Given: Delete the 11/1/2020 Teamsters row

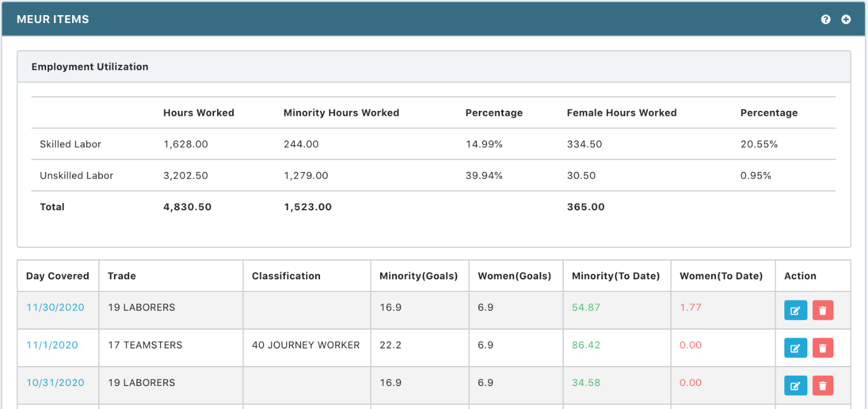Looking at the screenshot, I should coord(823,348).
